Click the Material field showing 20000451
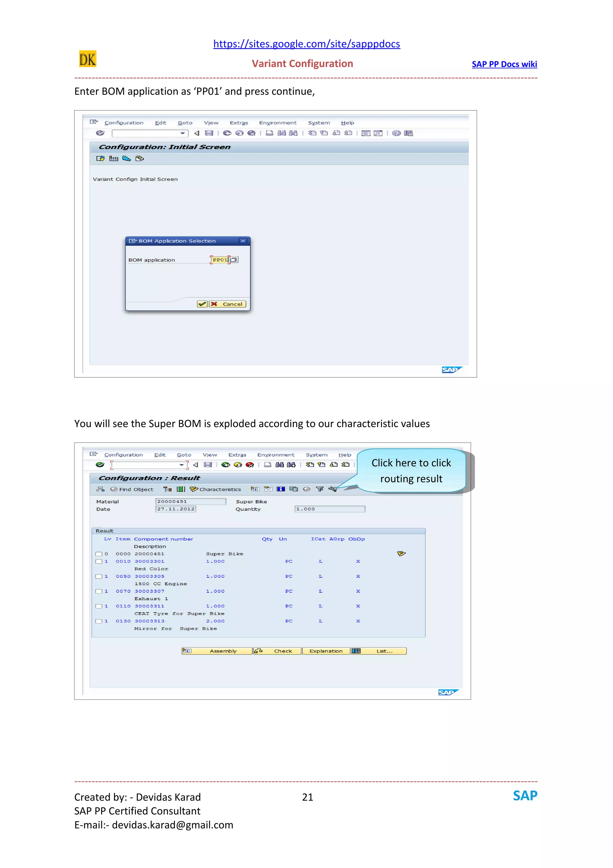 tap(191, 501)
